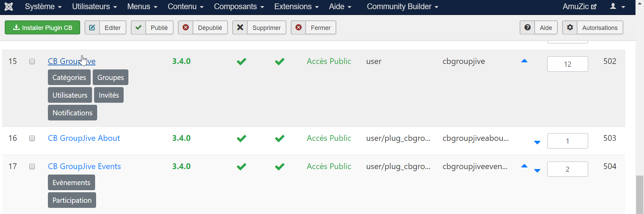Click Accès Public in CB GroupJive Events row

point(329,166)
